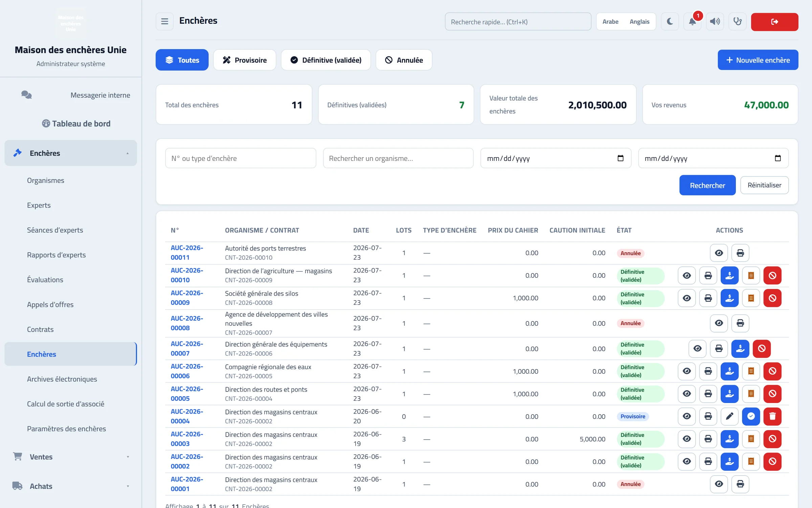Viewport: 812px width, 508px height.
Task: Delete auction AUC-2026-00004 with trash icon
Action: 772,416
